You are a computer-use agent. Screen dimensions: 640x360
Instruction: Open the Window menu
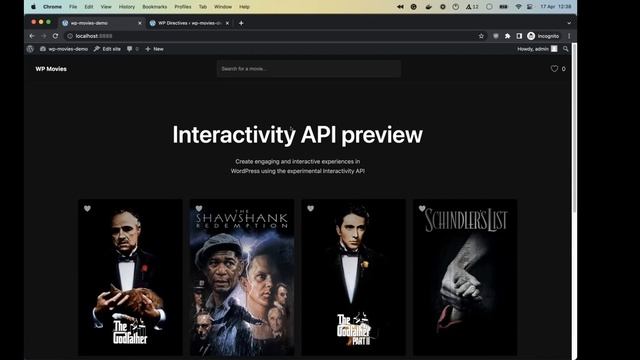coord(223,7)
